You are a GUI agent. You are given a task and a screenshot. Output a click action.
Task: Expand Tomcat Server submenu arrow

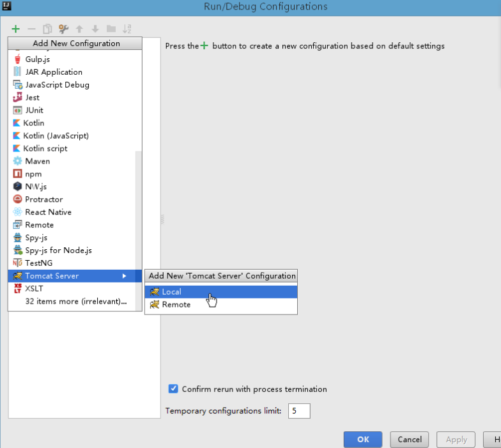[124, 276]
